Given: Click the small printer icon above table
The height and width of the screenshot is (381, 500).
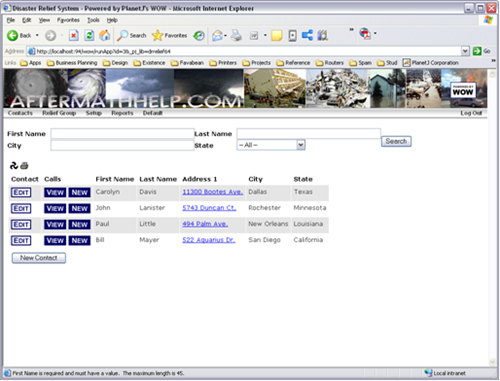Looking at the screenshot, I should pyautogui.click(x=24, y=165).
